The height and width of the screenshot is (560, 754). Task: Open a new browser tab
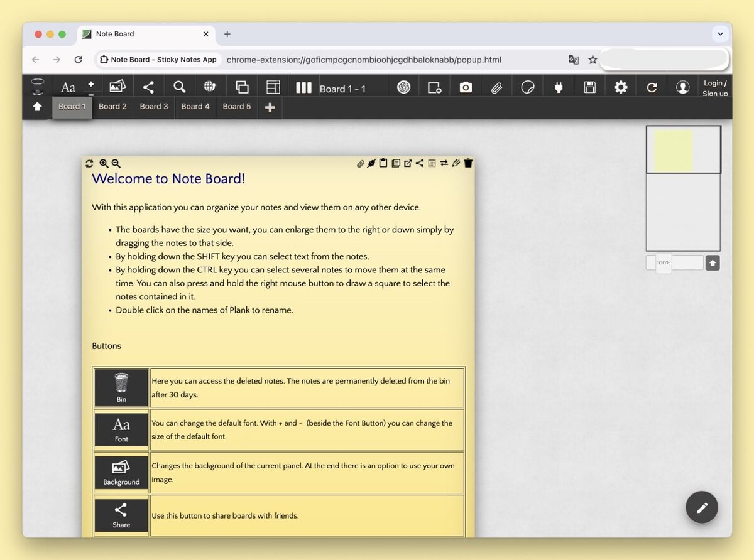pos(227,34)
